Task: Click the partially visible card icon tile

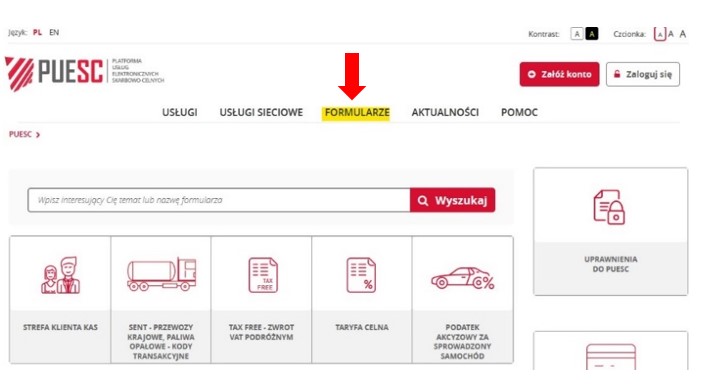Action: pos(611,356)
